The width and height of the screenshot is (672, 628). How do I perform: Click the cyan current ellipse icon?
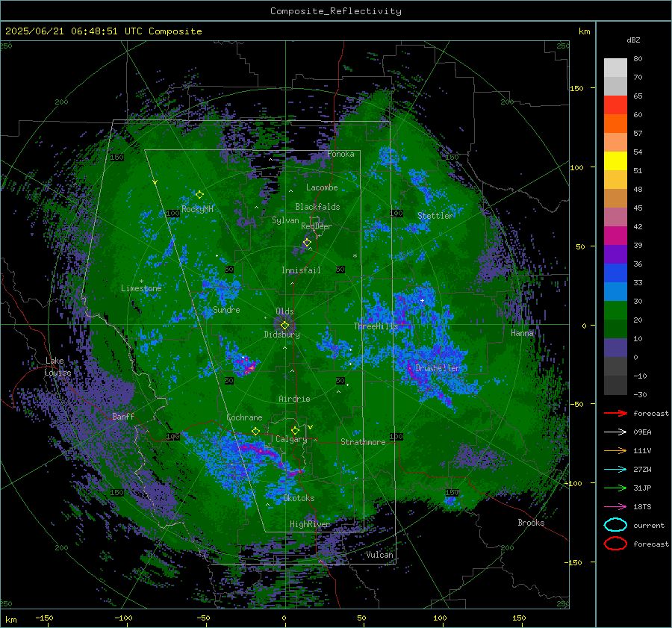point(615,525)
